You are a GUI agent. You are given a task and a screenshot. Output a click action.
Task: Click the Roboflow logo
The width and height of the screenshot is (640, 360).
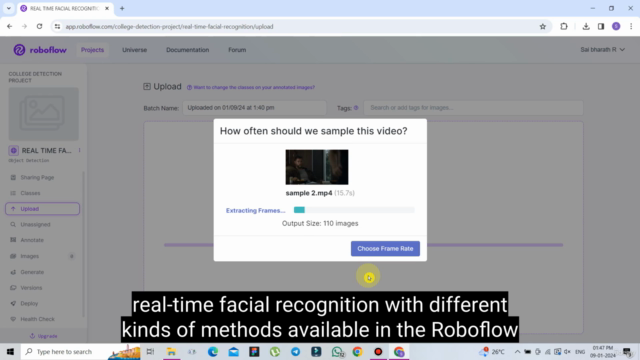coord(40,50)
